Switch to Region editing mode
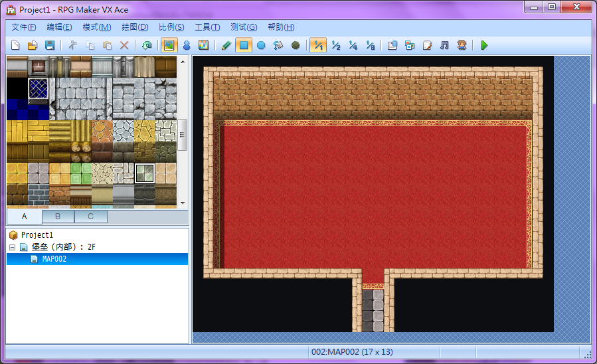Viewport: 597px width, 364px height. pos(204,45)
